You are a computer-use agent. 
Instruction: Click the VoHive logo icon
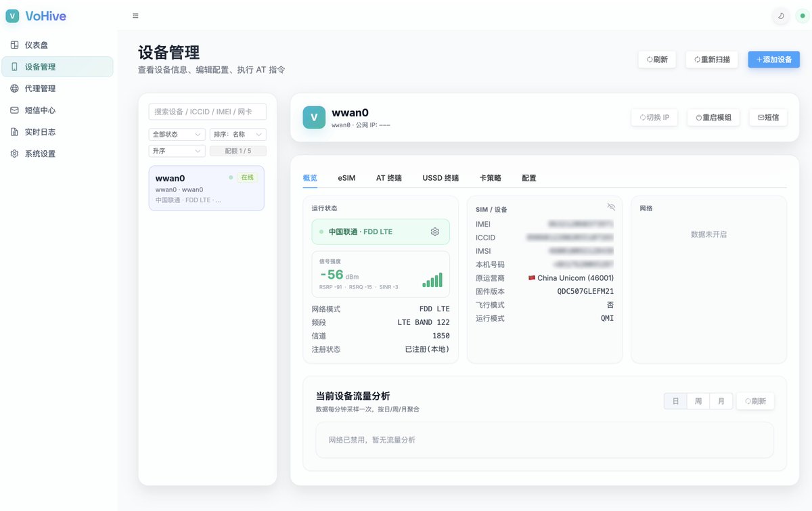pyautogui.click(x=12, y=16)
